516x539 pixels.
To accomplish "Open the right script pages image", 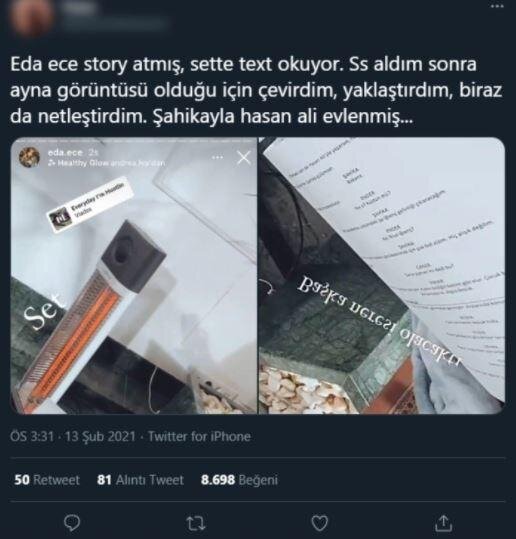I will click(x=382, y=275).
